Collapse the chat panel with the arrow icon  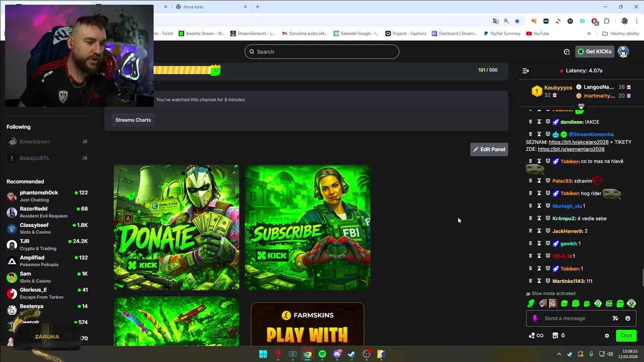[526, 71]
